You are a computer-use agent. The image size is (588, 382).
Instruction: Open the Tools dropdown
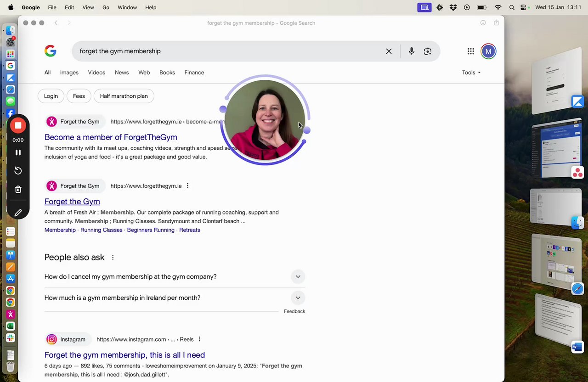471,73
